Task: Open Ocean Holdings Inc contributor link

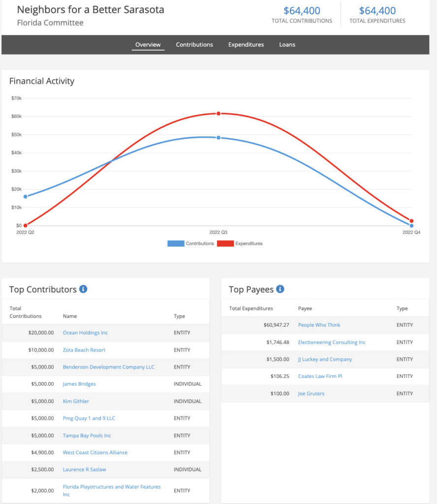Action: tap(85, 333)
